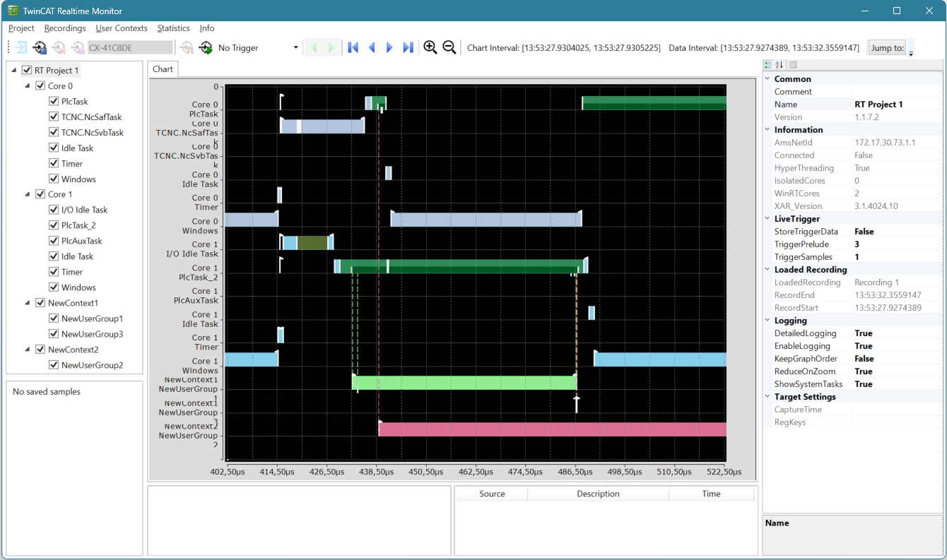Viewport: 947px width, 560px height.
Task: Click the Description column header
Action: 598,494
